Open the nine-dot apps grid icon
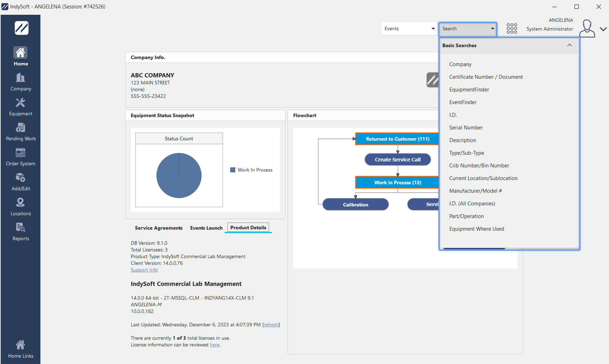The height and width of the screenshot is (364, 609). 512,28
